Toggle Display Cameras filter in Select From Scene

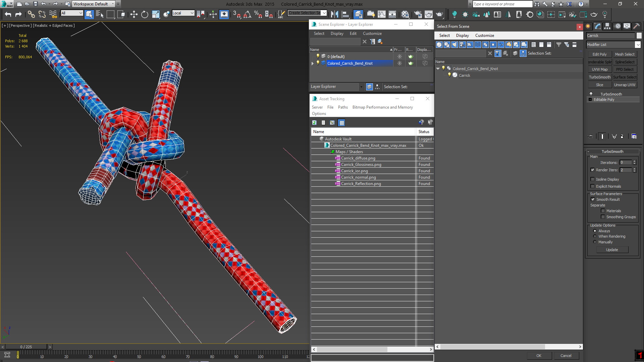pos(462,45)
